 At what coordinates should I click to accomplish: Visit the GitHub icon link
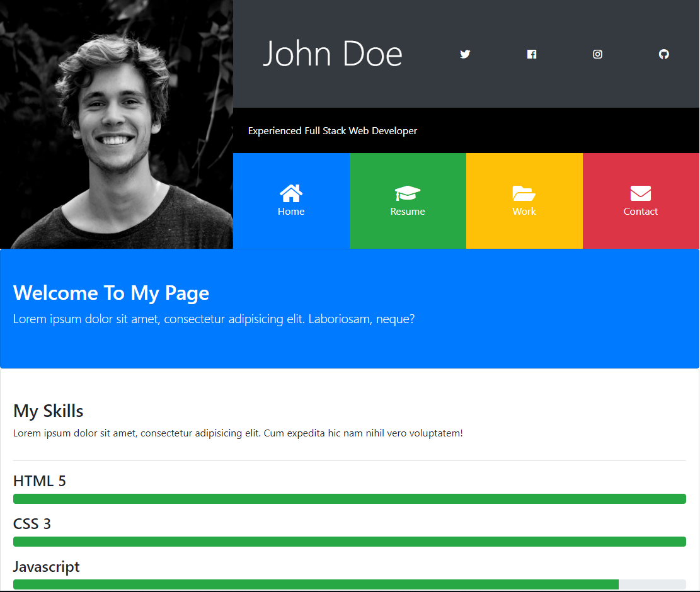point(664,54)
